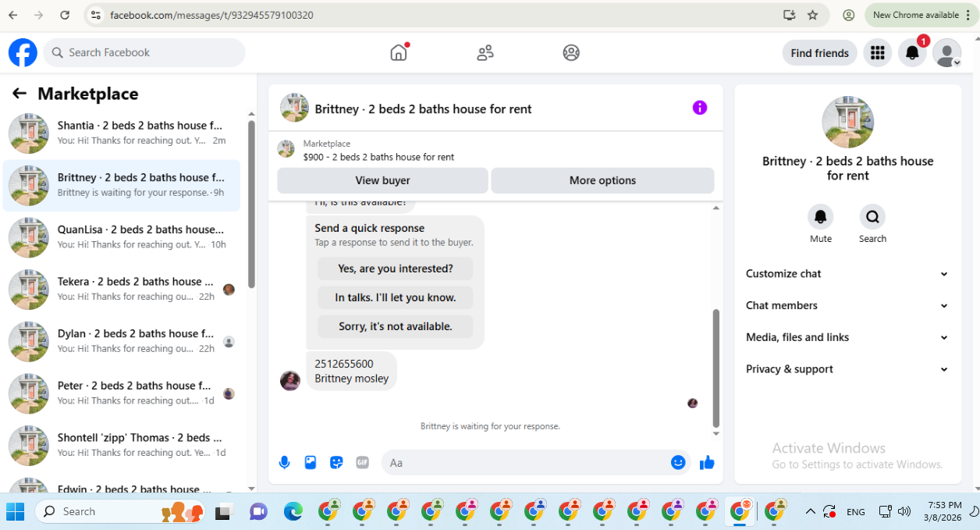This screenshot has width=980, height=530.
Task: Open conversation information purple icon
Action: [x=700, y=108]
